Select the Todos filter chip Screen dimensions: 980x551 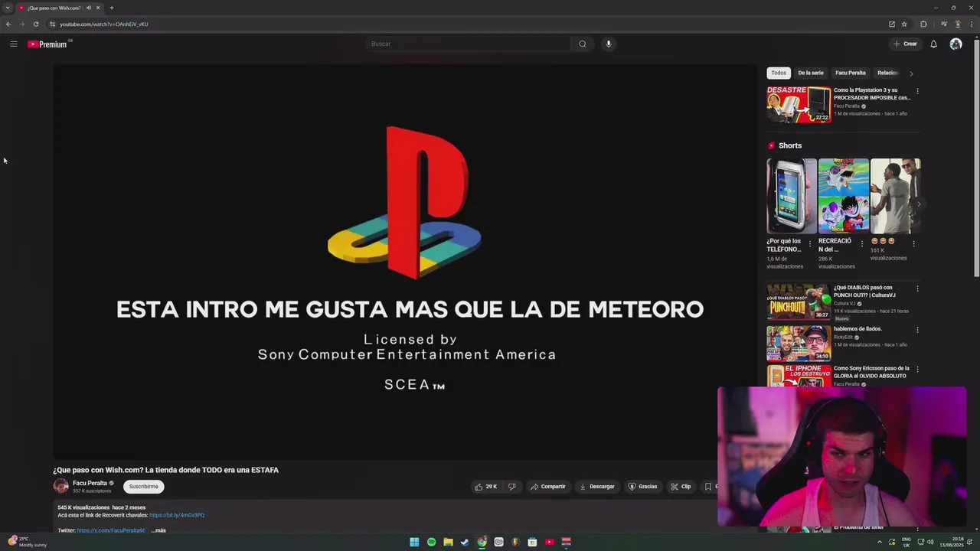point(779,73)
